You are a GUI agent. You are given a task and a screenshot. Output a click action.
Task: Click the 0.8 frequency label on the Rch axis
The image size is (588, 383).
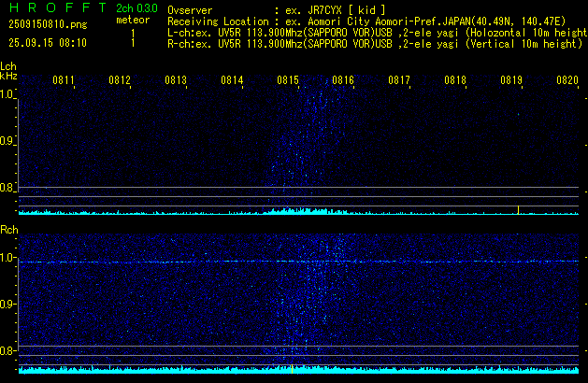click(7, 350)
